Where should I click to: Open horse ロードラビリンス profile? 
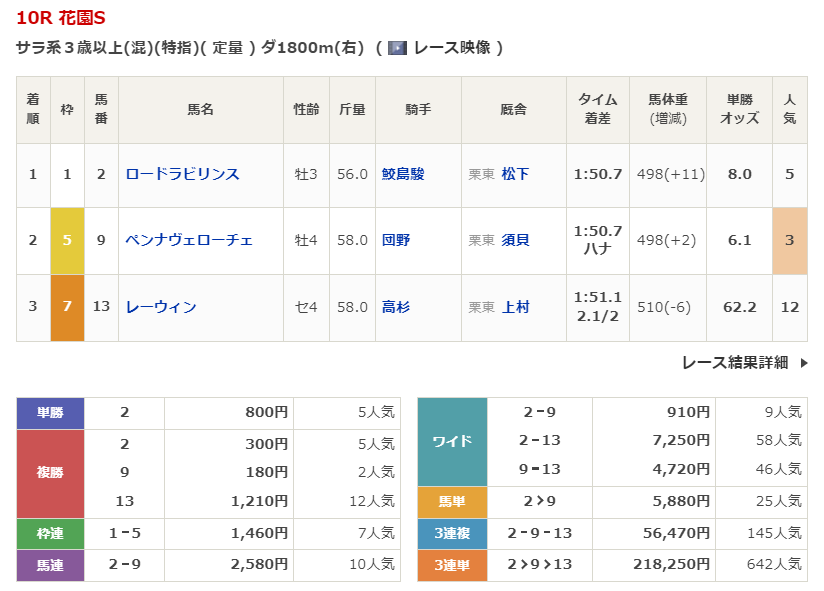tap(182, 174)
